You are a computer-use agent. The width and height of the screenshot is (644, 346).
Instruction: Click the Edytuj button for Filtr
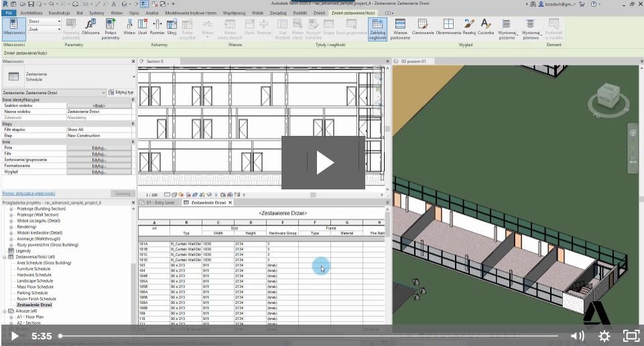point(99,154)
